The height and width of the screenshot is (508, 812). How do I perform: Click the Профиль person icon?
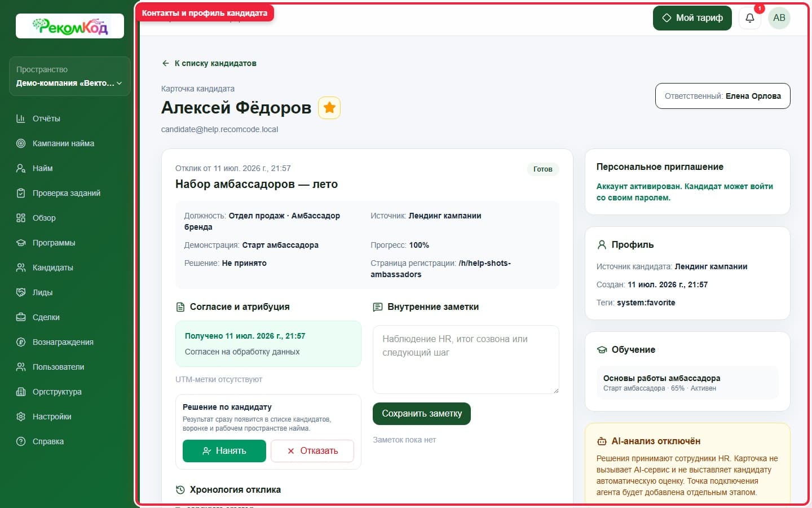tap(602, 245)
